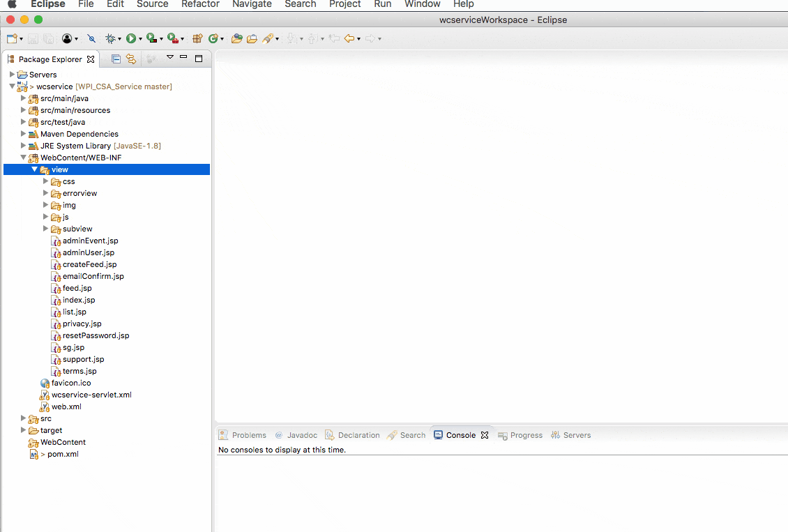Click the Back navigation arrow

[x=349, y=38]
